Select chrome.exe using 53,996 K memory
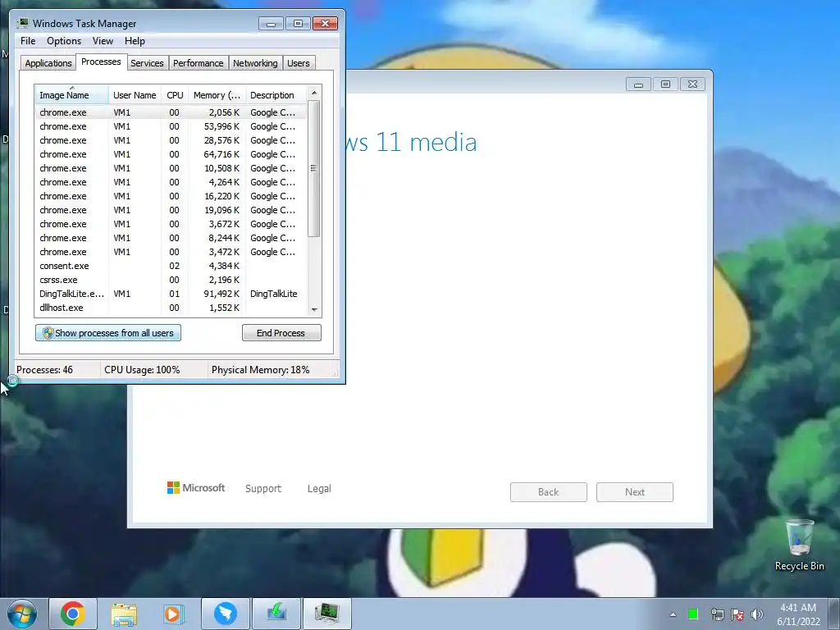The height and width of the screenshot is (630, 840). (x=171, y=126)
